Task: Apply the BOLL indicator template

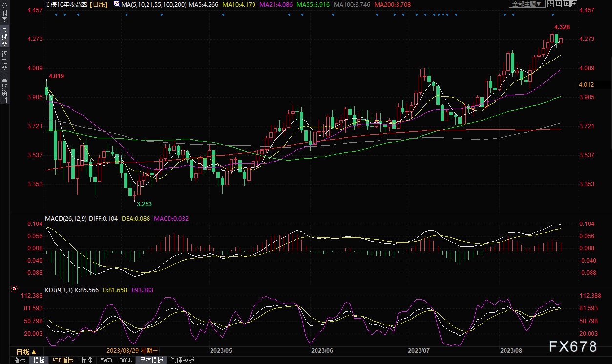Action: click(x=126, y=360)
